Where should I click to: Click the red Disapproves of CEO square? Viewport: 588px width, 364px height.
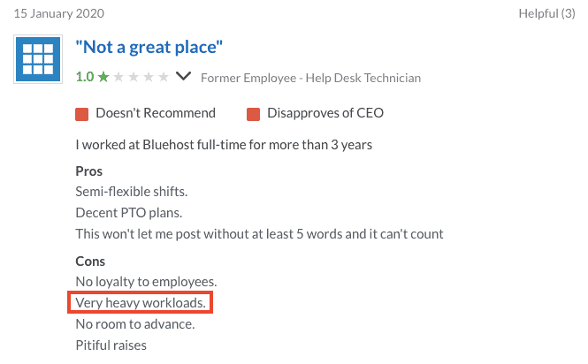click(253, 114)
